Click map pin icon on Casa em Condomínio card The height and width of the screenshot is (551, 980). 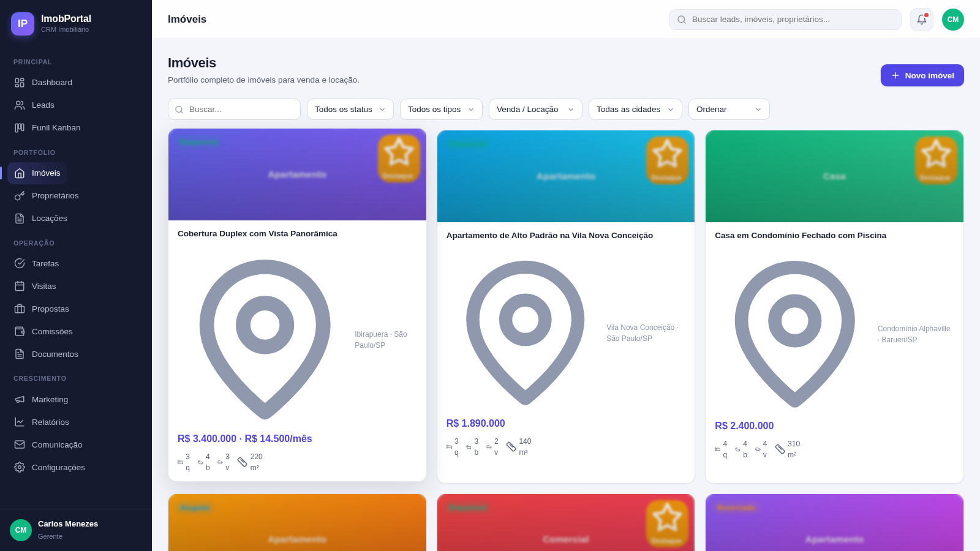click(795, 334)
